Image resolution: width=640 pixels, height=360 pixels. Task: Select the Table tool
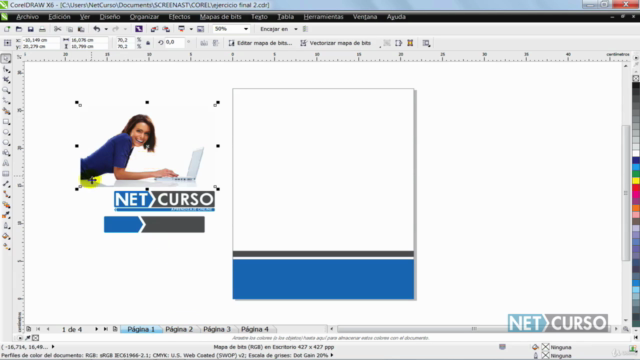(x=6, y=174)
